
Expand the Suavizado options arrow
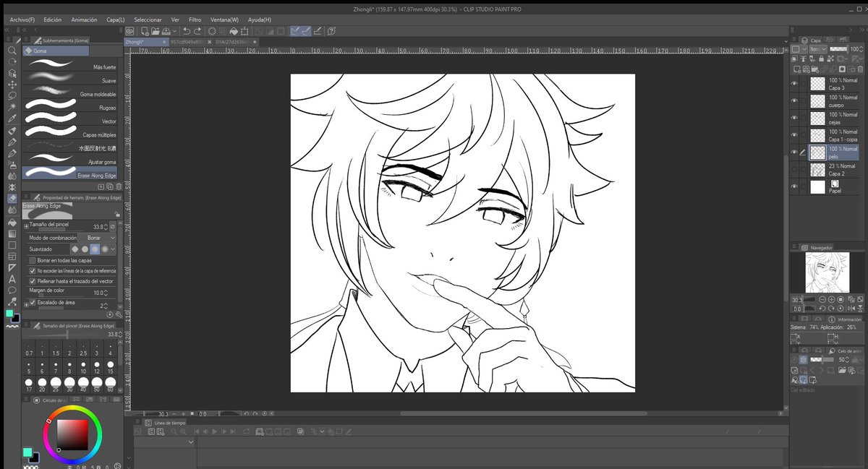[x=114, y=249]
